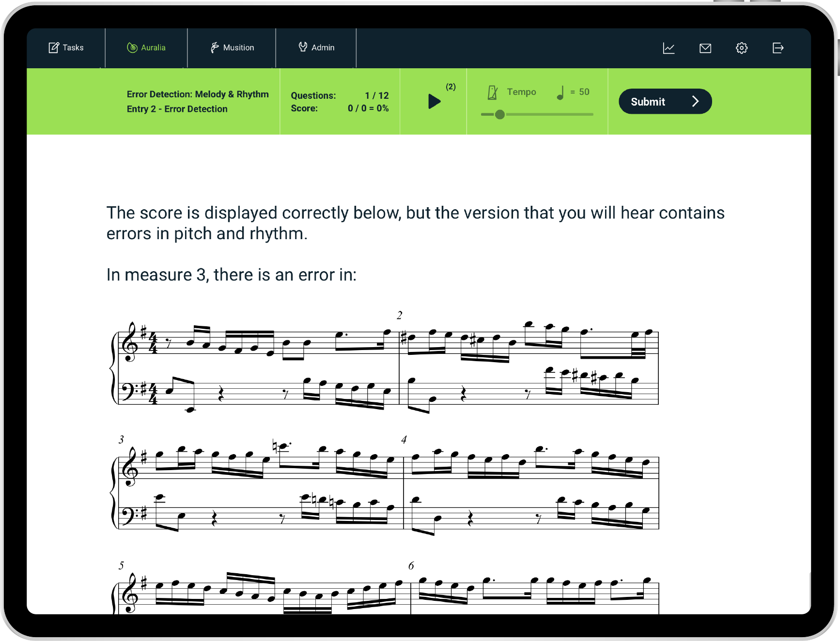Play the audio excerpt
The height and width of the screenshot is (641, 840).
coord(434,101)
